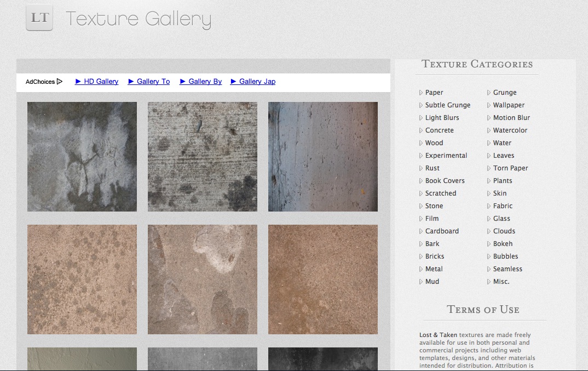The height and width of the screenshot is (371, 588).
Task: Open the Subtle Grunge category
Action: click(448, 105)
